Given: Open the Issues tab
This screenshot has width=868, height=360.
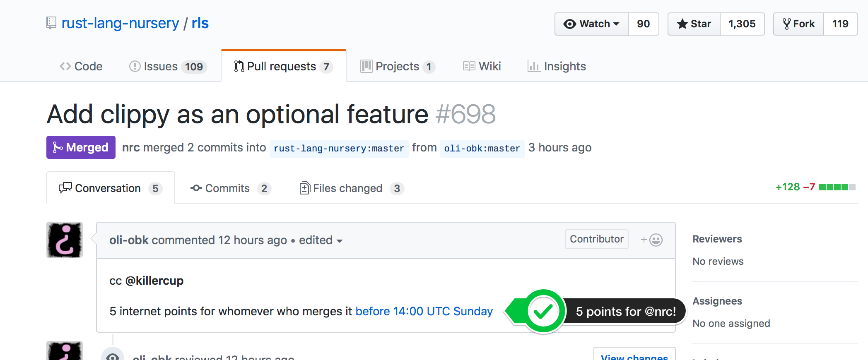Looking at the screenshot, I should click(x=168, y=67).
